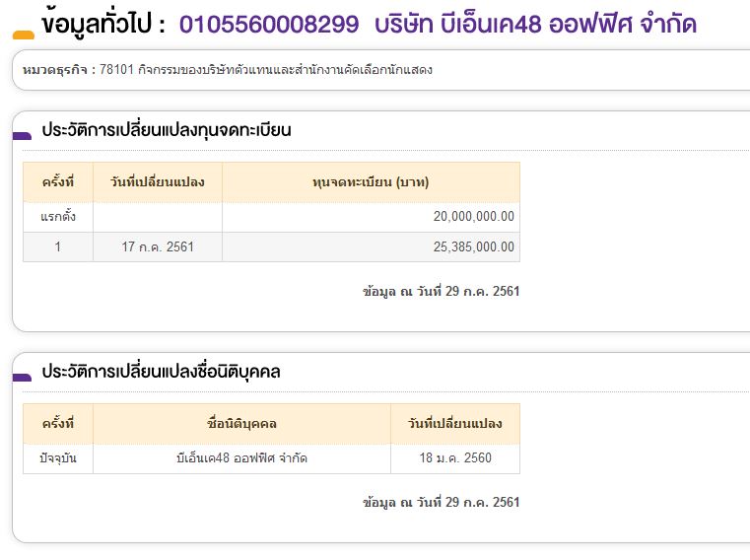The image size is (750, 560).
Task: Click the section title ประวัติการเปลี่ยนแปลงชื่อนิติบุคคล
Action: pyautogui.click(x=162, y=372)
